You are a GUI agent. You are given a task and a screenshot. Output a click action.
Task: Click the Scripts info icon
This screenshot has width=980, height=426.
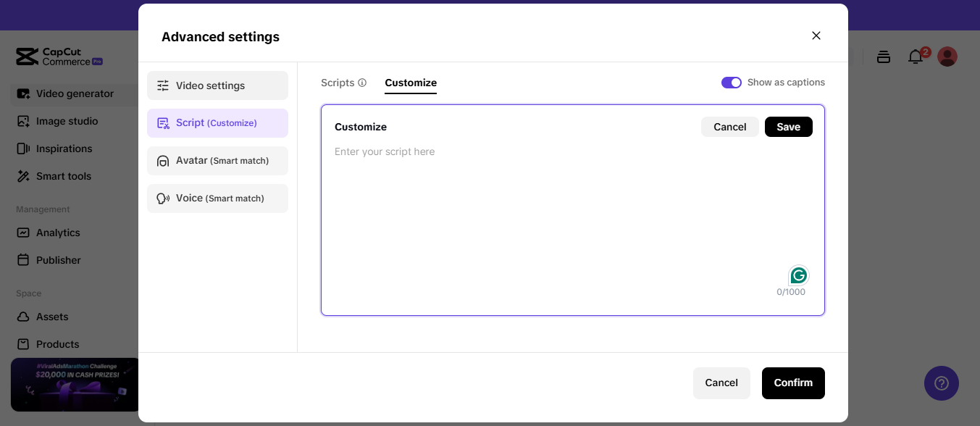[x=362, y=83]
